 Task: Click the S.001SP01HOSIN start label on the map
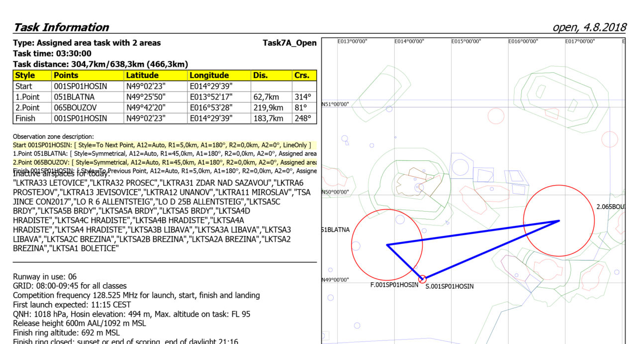click(449, 287)
